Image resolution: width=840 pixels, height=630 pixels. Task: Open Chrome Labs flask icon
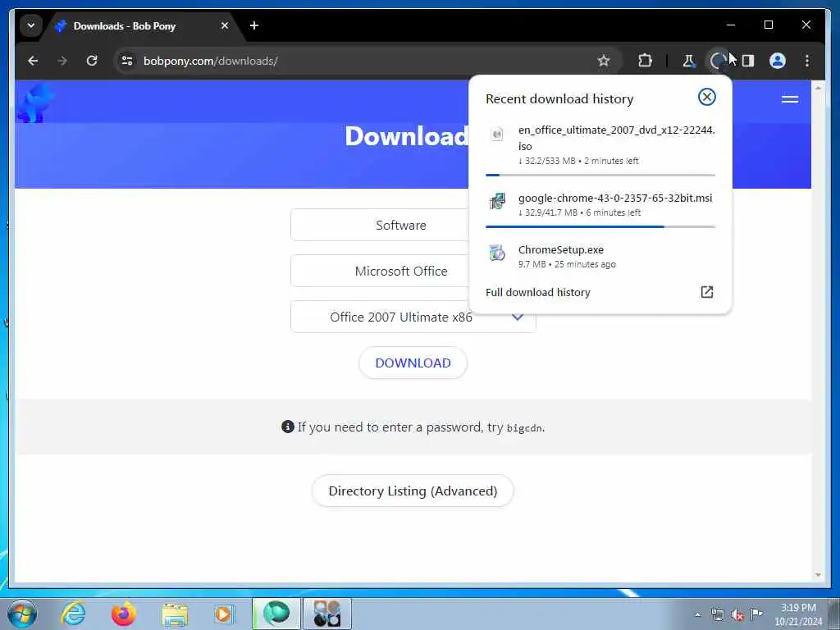tap(689, 61)
